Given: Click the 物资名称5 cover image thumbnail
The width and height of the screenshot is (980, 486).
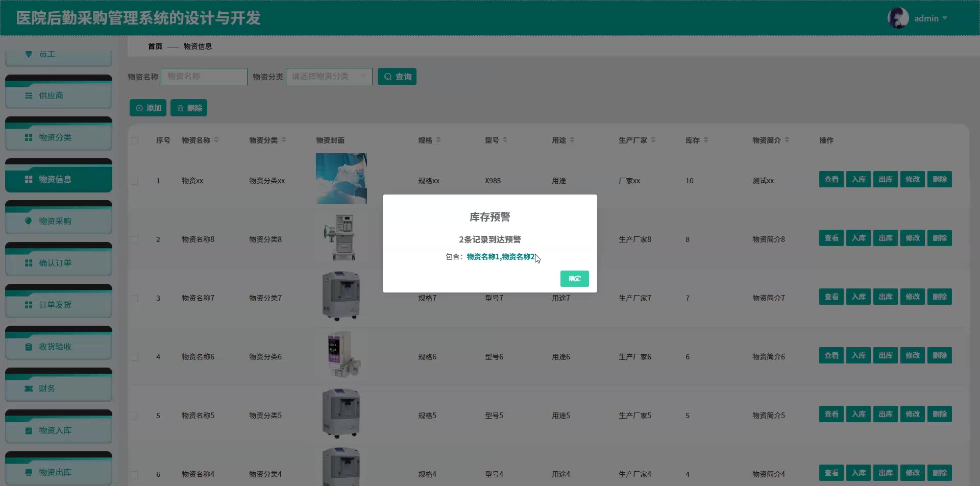Looking at the screenshot, I should coord(341,414).
